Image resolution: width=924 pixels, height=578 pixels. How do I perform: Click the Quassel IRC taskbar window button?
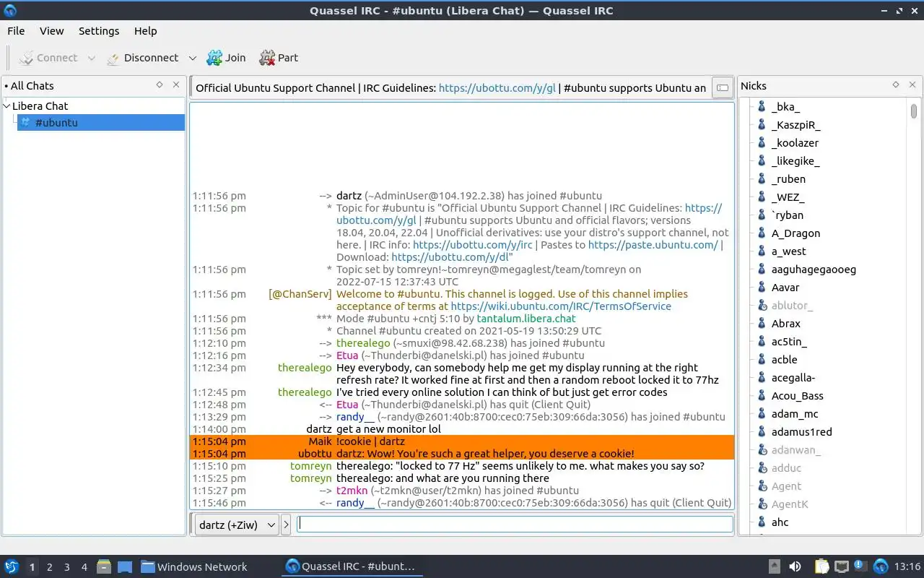(351, 566)
